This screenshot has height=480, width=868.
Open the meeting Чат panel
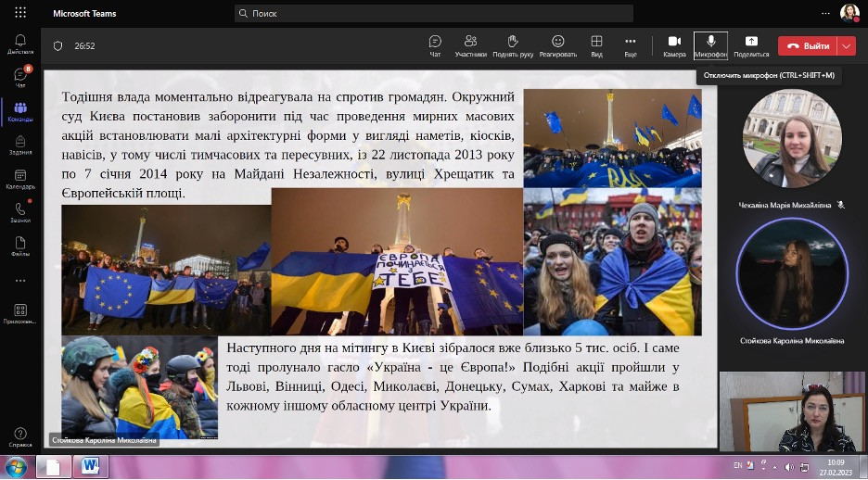pos(435,44)
